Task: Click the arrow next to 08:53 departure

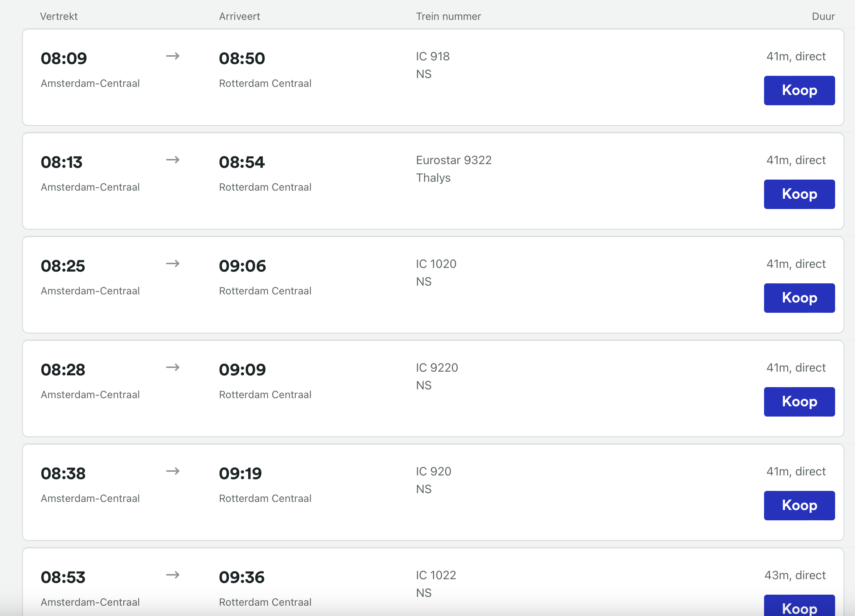Action: 173,575
